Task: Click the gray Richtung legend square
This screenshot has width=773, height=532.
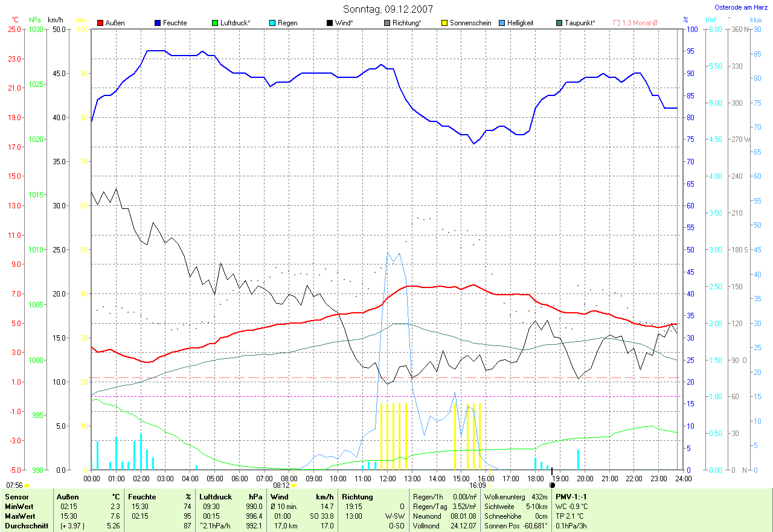Action: 387,23
